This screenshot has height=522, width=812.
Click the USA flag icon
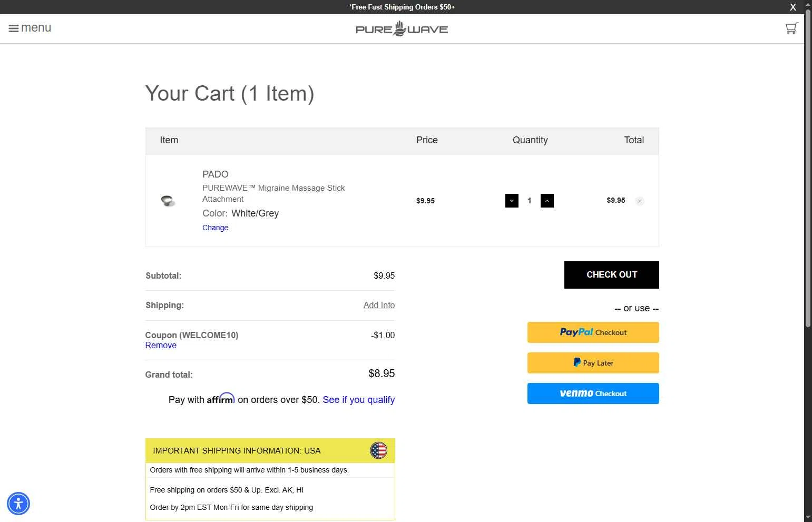378,450
